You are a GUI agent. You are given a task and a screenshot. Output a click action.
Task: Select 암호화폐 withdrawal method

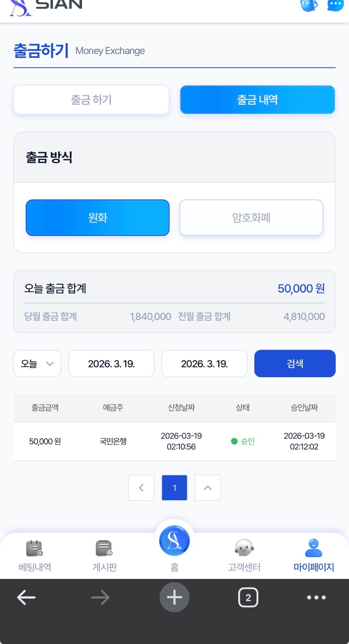tap(251, 218)
